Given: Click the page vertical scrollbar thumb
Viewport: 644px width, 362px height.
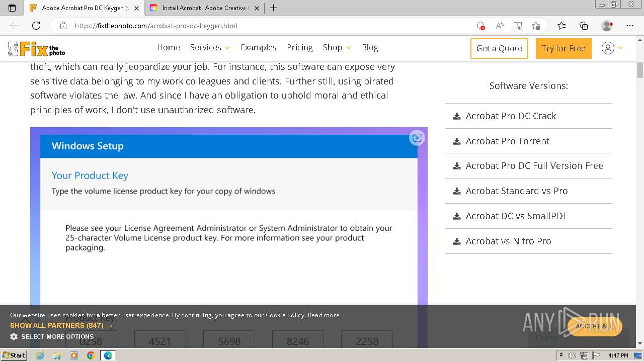Looking at the screenshot, I should 640,70.
